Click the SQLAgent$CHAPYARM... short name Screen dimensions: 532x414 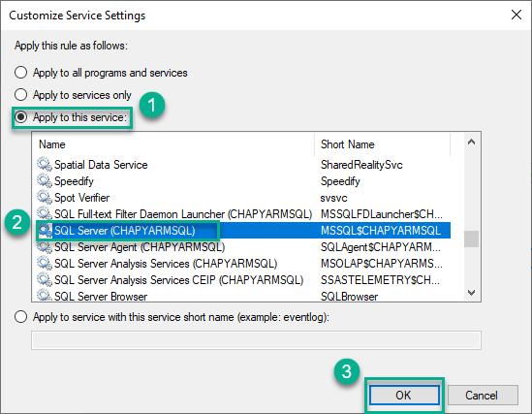coord(381,247)
